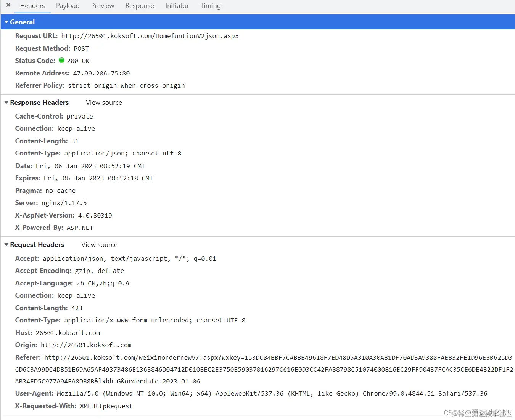Select X-Powered-By ASP.NET value
The height and width of the screenshot is (420, 515).
click(x=80, y=228)
